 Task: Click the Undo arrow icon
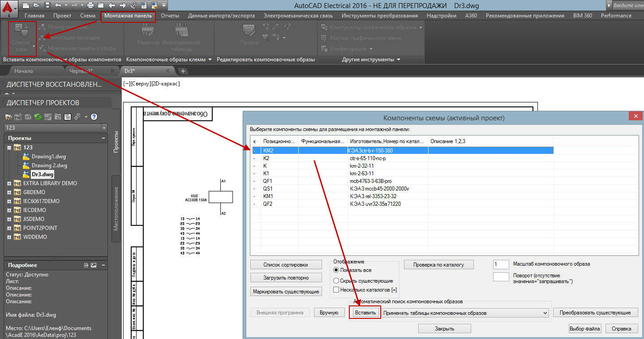pyautogui.click(x=57, y=6)
